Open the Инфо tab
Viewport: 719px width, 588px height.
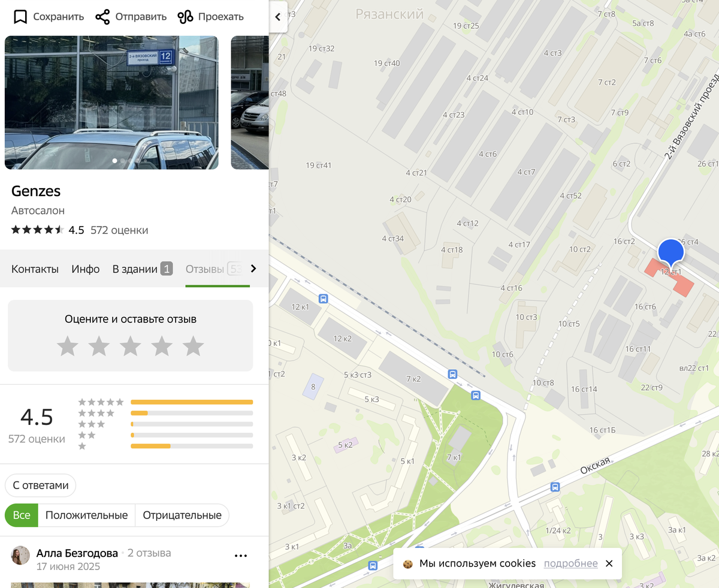click(x=85, y=269)
